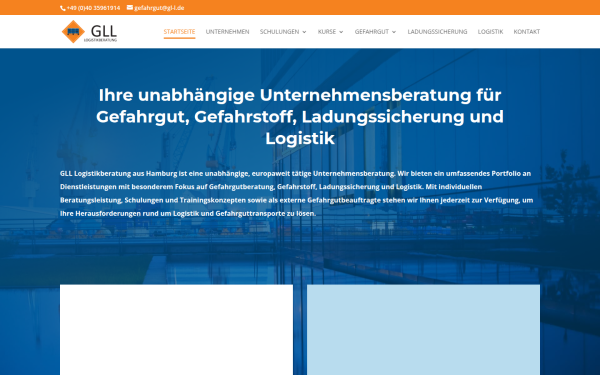The image size is (600, 375).
Task: Open email link gefahrgut@gl-l.de
Action: coord(159,8)
